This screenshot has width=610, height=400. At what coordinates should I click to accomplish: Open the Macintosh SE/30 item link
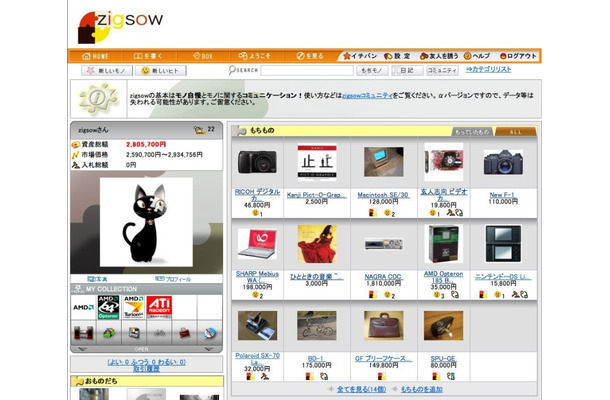(383, 195)
